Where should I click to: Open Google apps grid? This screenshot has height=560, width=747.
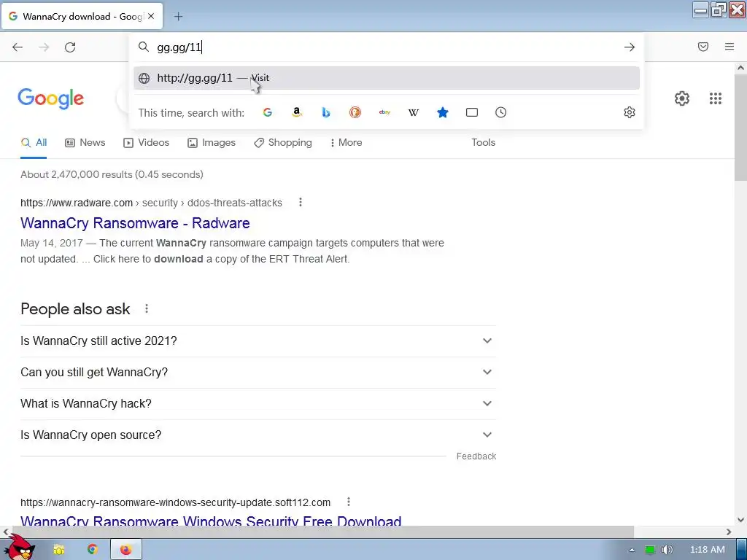716,98
